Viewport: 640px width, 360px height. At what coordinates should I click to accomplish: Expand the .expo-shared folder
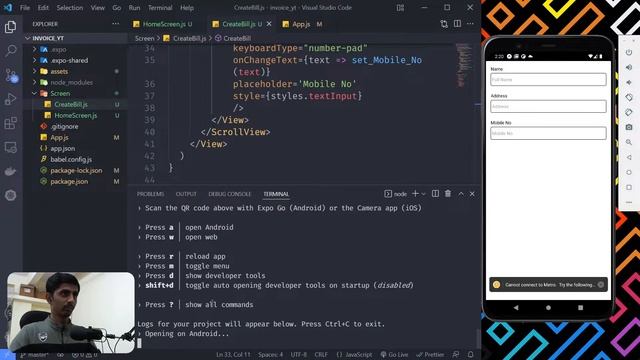click(35, 60)
